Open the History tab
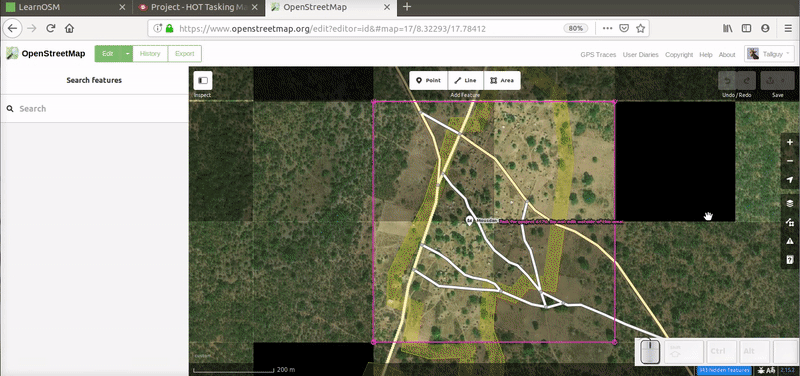 (x=150, y=54)
